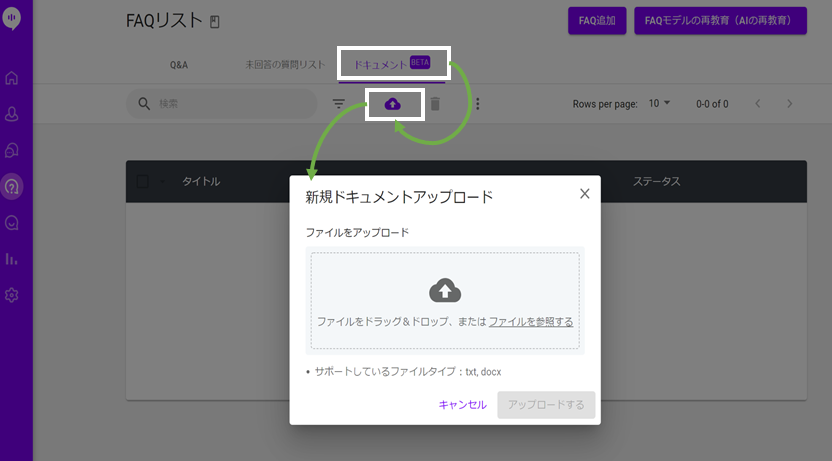The height and width of the screenshot is (461, 832).
Task: Click the search magnifier icon
Action: tap(144, 103)
